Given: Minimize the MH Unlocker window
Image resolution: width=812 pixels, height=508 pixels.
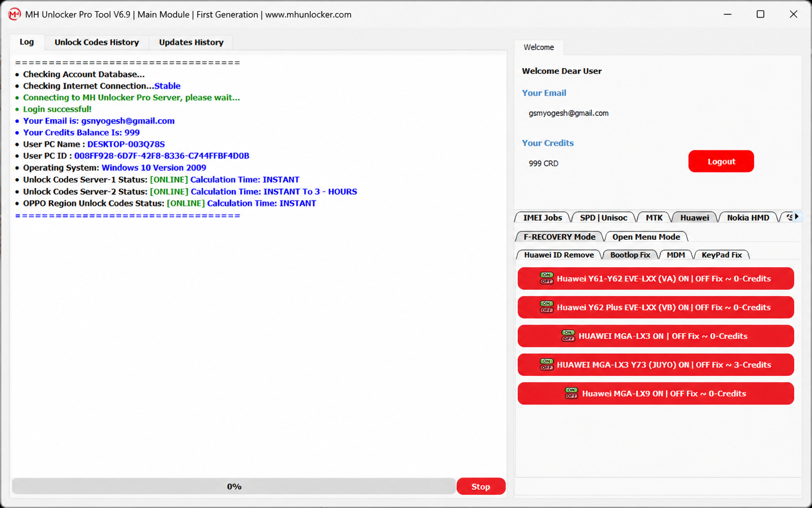Looking at the screenshot, I should tap(728, 14).
